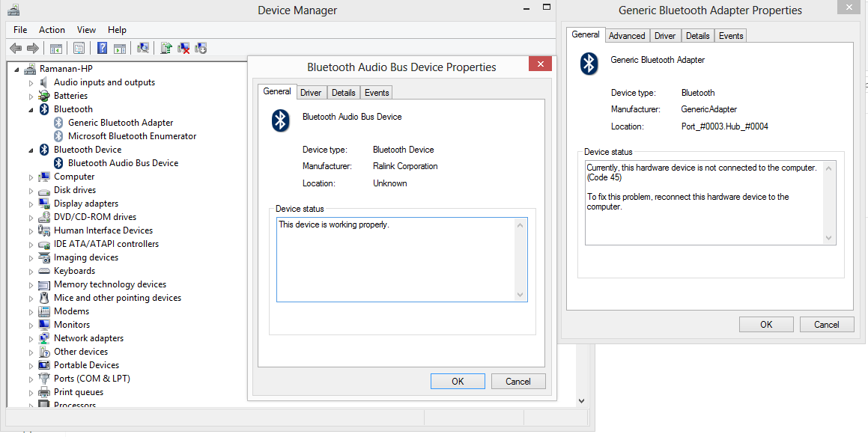Screen dimensions: 868x437
Task: Select the Display adapters category icon
Action: pyautogui.click(x=44, y=204)
